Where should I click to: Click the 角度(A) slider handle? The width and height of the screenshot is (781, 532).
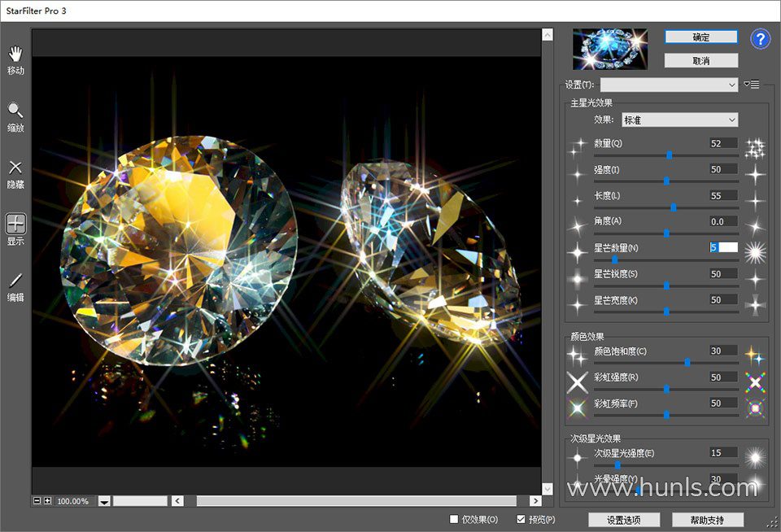tap(666, 233)
